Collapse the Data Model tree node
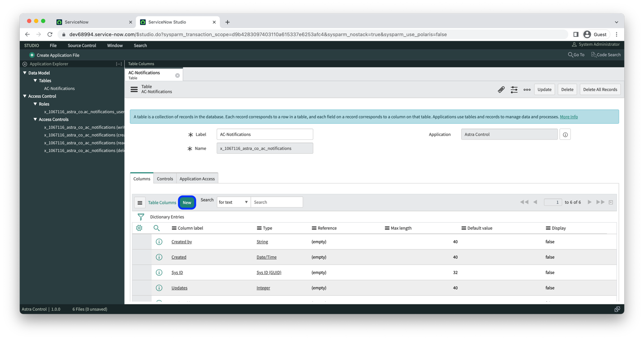 point(25,73)
